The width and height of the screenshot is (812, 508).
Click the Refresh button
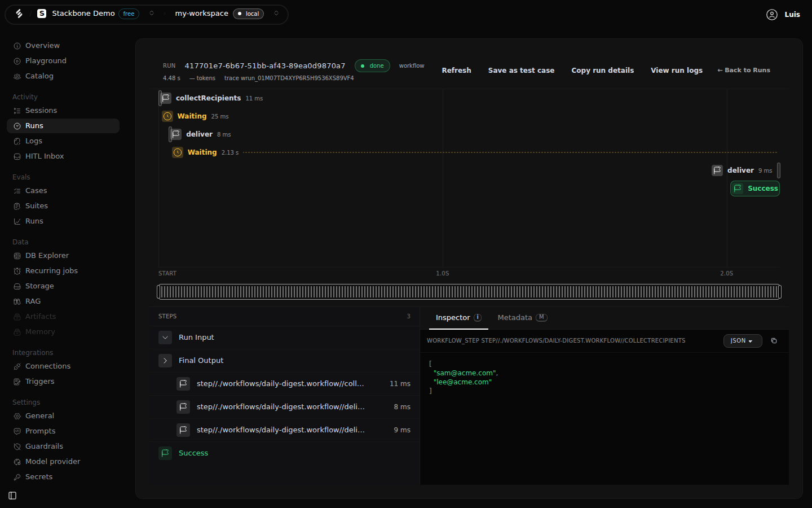[x=456, y=71]
